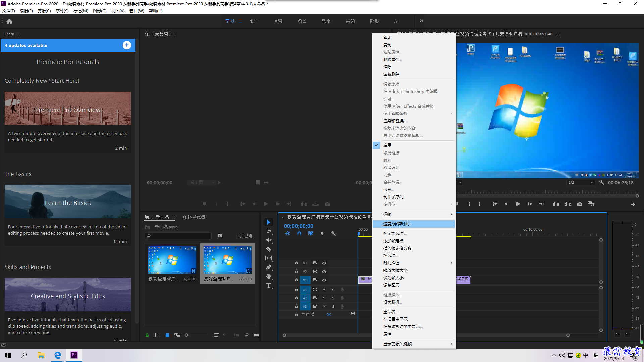644x362 pixels.
Task: Open Learn panel menu
Action: (19, 34)
